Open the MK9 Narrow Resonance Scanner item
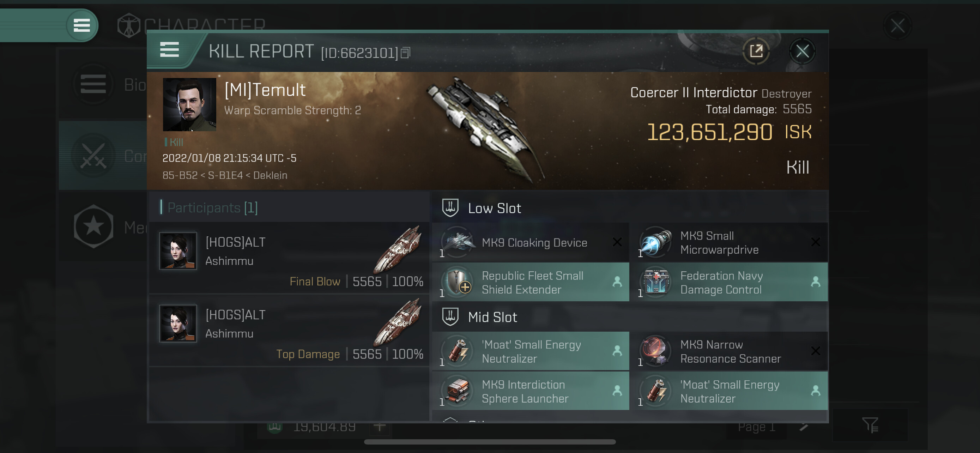 tap(728, 351)
